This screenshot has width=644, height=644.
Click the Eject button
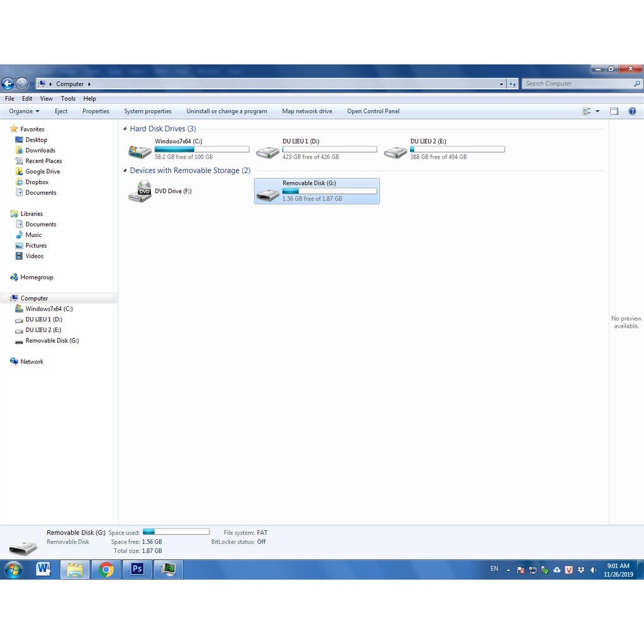(x=61, y=111)
